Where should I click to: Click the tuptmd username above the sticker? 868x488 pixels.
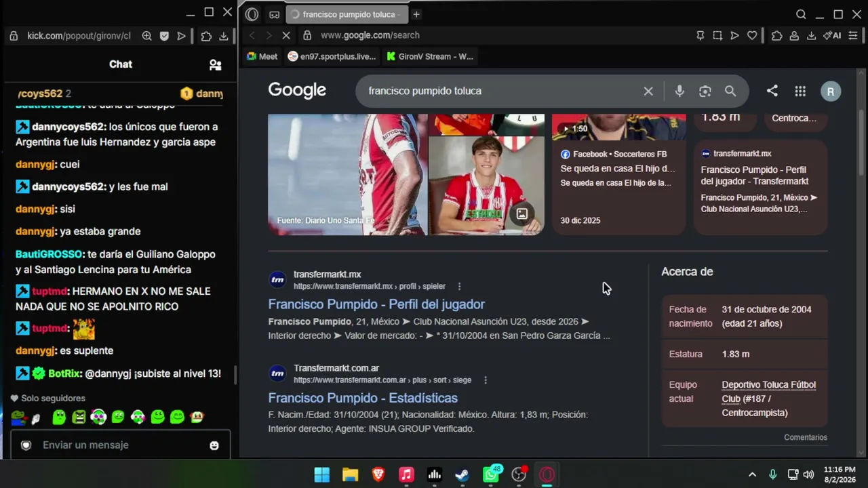[50, 329]
